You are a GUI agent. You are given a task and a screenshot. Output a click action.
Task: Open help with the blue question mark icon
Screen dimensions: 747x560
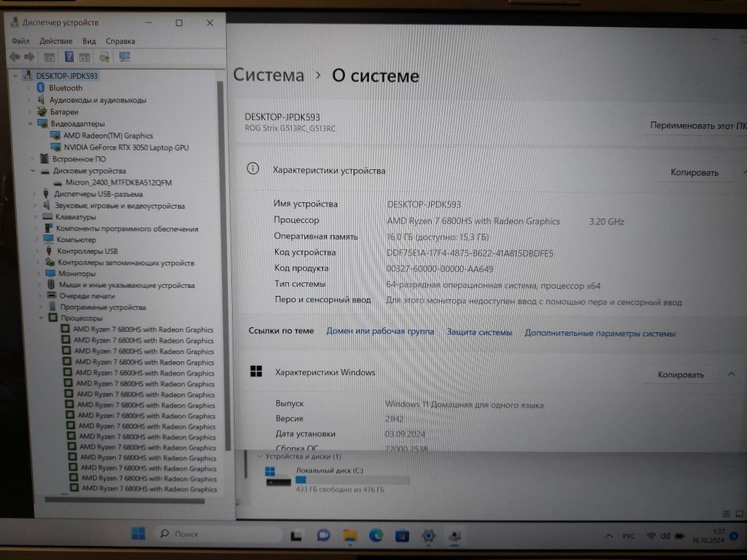[x=69, y=57]
